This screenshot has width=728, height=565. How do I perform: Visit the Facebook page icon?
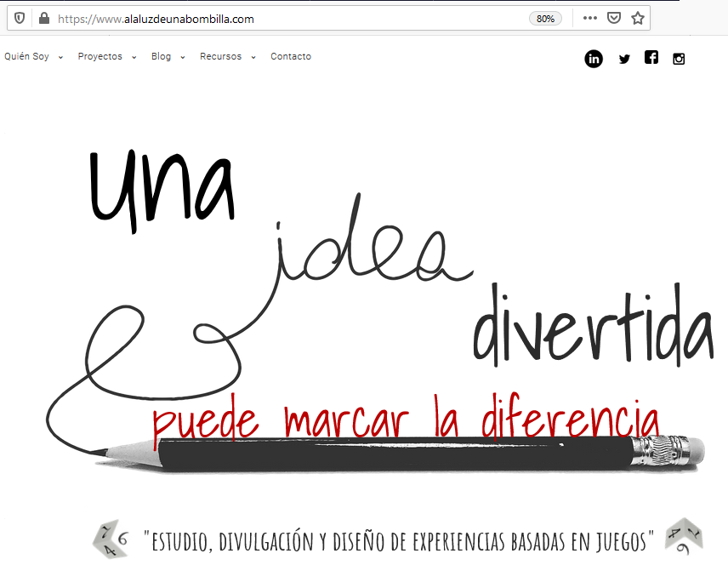651,58
